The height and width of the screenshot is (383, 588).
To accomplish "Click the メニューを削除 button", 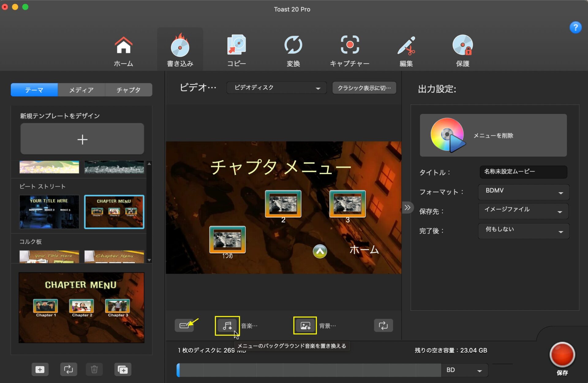I will click(493, 135).
